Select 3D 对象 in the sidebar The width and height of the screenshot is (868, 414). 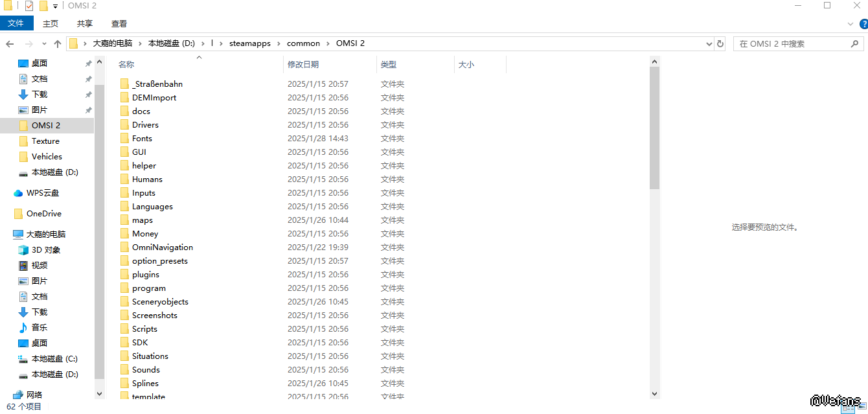coord(47,250)
